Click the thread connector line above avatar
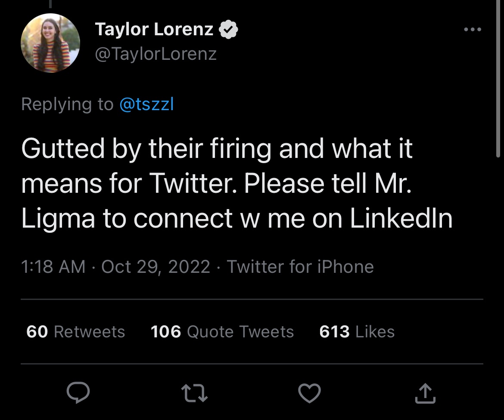504x420 pixels. [50, 3]
